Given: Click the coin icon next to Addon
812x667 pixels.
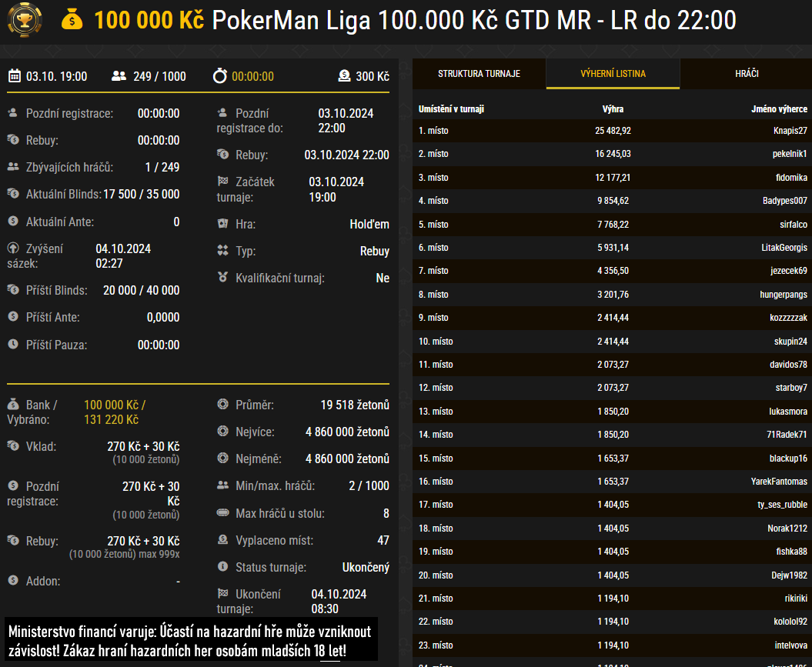Looking at the screenshot, I should tap(13, 580).
